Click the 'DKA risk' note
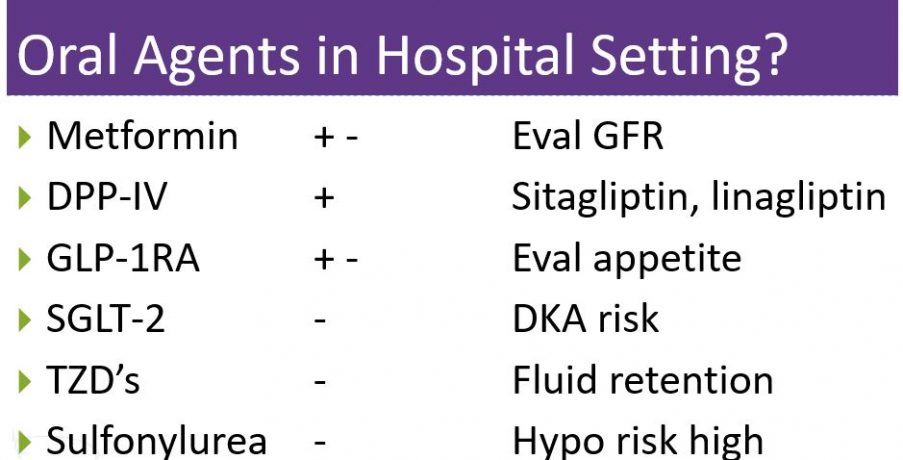This screenshot has width=903, height=460. pos(585,319)
